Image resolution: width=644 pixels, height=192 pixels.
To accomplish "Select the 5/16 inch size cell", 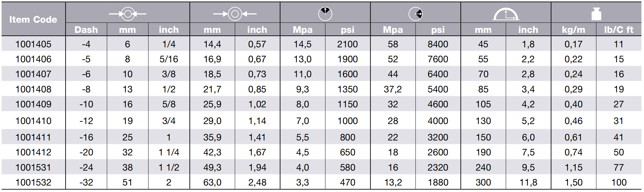I will point(169,59).
